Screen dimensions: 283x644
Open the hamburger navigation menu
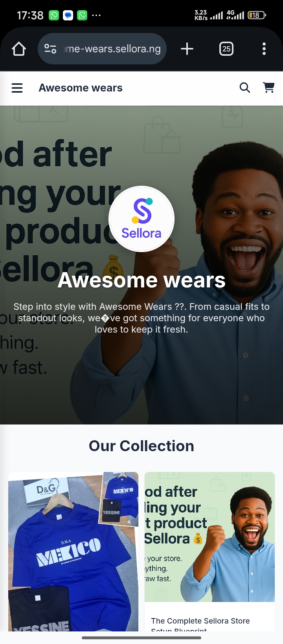(17, 88)
